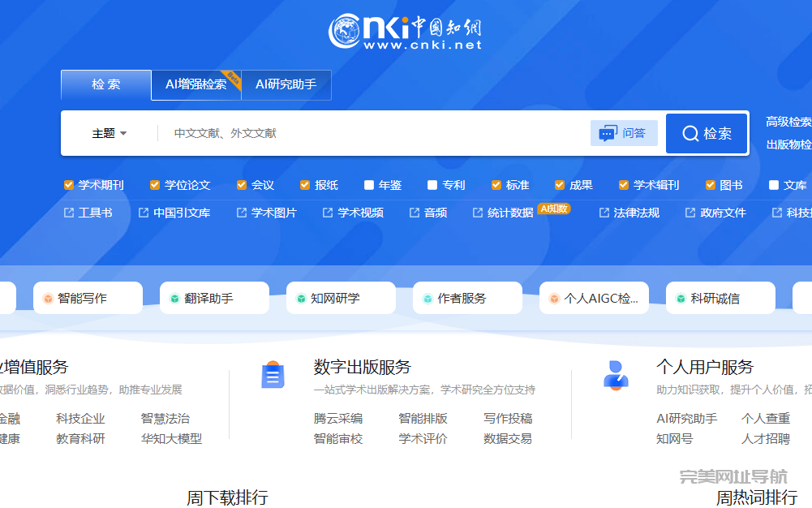Click the 周下载排行 heading

(227, 497)
